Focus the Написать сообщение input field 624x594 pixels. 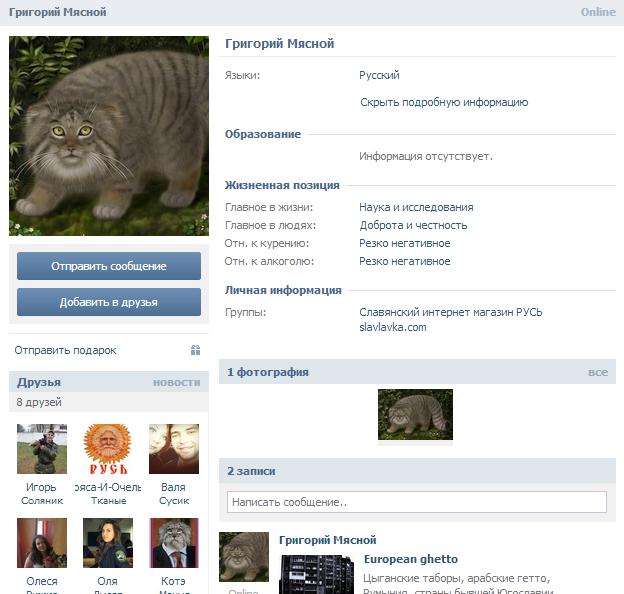[x=417, y=502]
